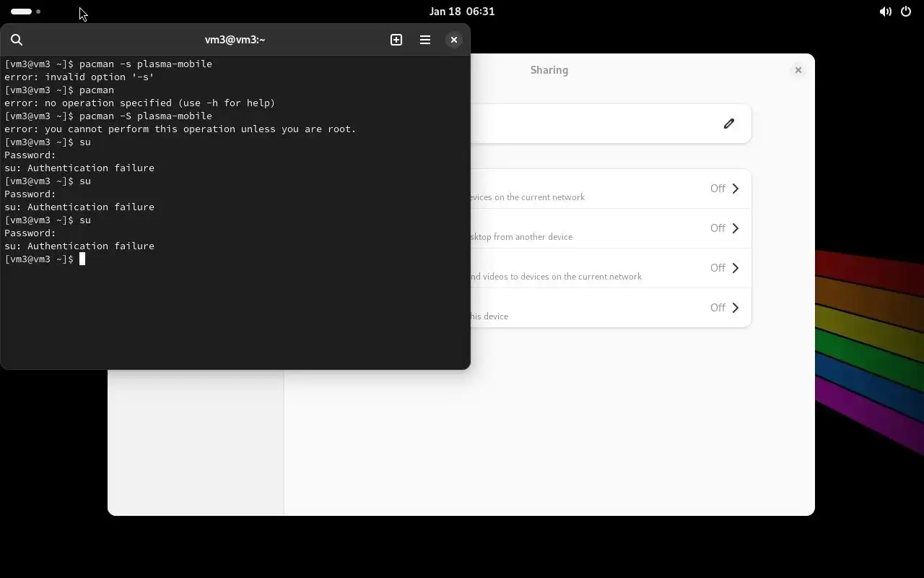This screenshot has height=578, width=924.
Task: Click the pencil edit icon in Sharing
Action: point(729,124)
